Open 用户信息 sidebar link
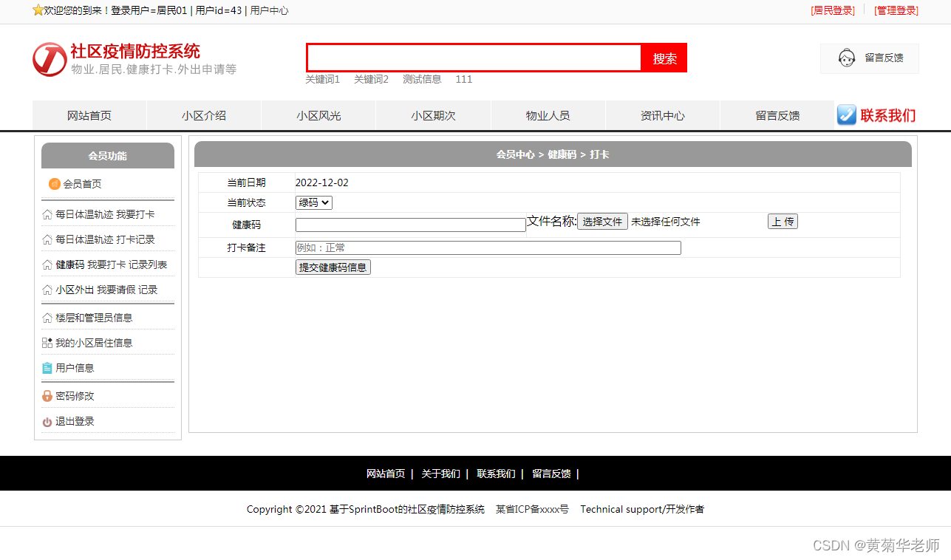The width and height of the screenshot is (951, 560). click(x=75, y=368)
